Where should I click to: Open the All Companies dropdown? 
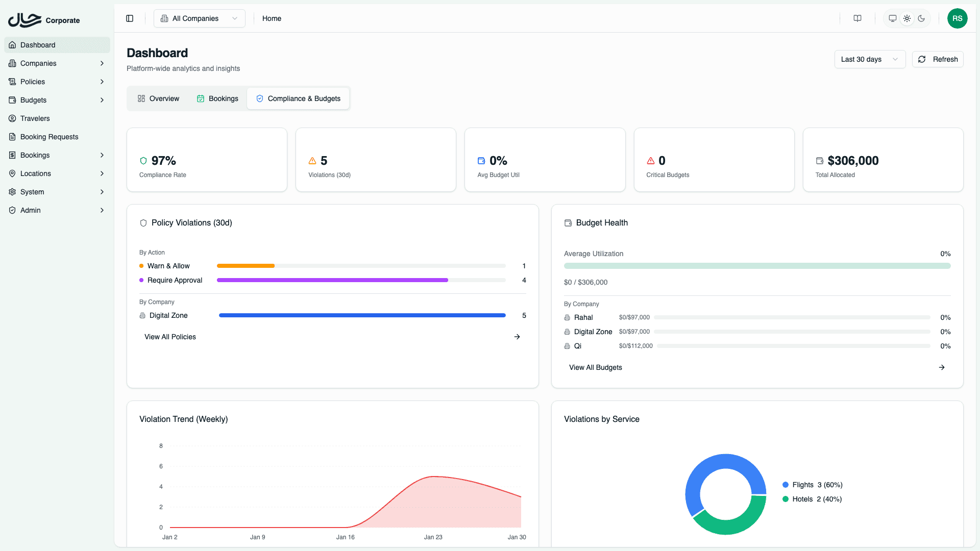tap(199, 18)
